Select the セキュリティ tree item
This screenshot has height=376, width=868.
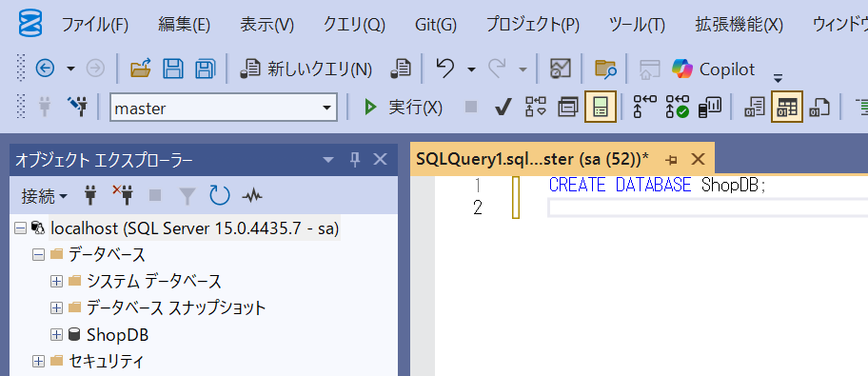[x=106, y=361]
